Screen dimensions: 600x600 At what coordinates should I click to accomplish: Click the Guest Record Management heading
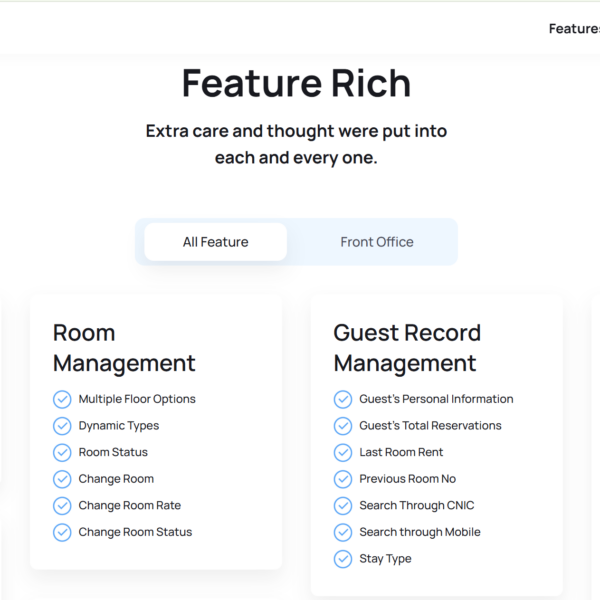point(407,348)
